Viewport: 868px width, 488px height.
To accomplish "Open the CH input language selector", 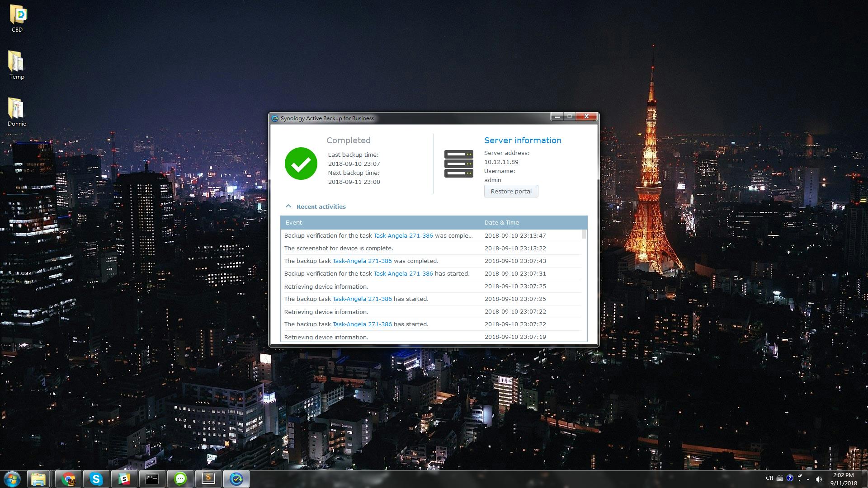I will tap(769, 478).
